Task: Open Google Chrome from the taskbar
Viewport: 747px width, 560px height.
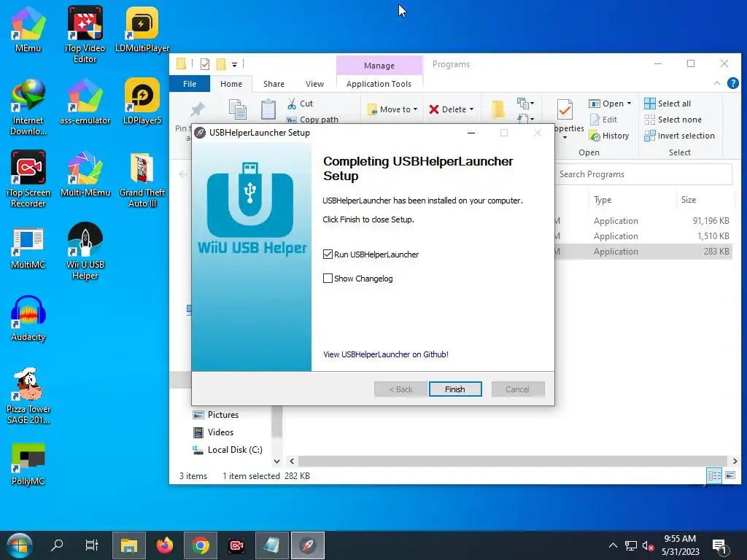Action: 201,545
